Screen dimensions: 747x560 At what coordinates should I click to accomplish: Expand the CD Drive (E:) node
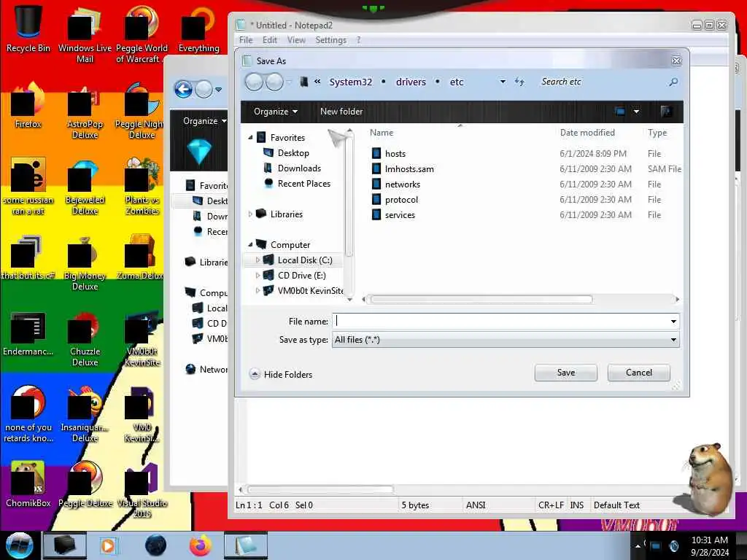258,275
